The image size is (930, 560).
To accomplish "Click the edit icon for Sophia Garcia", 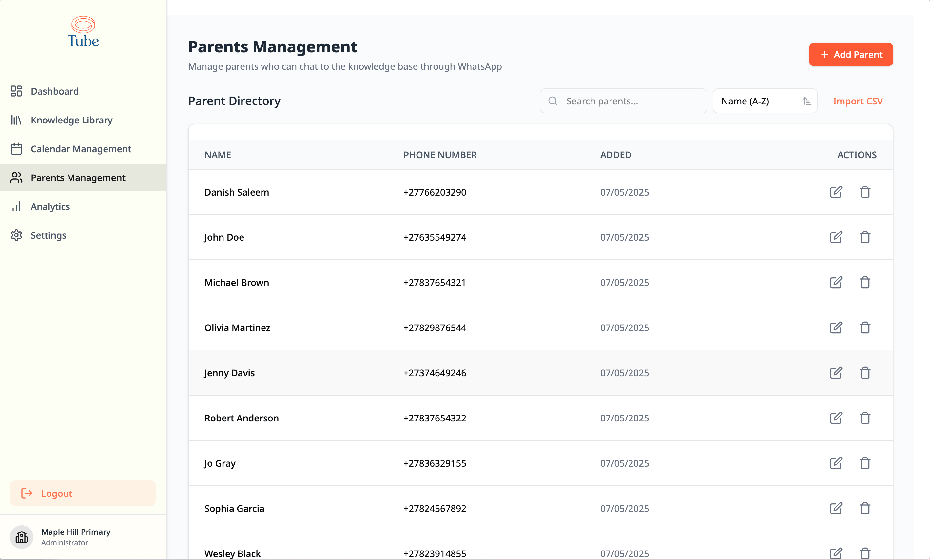I will [836, 508].
